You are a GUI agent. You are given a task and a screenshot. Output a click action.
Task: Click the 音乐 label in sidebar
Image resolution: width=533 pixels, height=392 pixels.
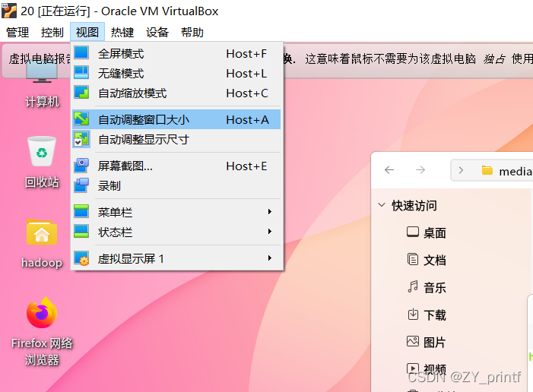coord(435,288)
